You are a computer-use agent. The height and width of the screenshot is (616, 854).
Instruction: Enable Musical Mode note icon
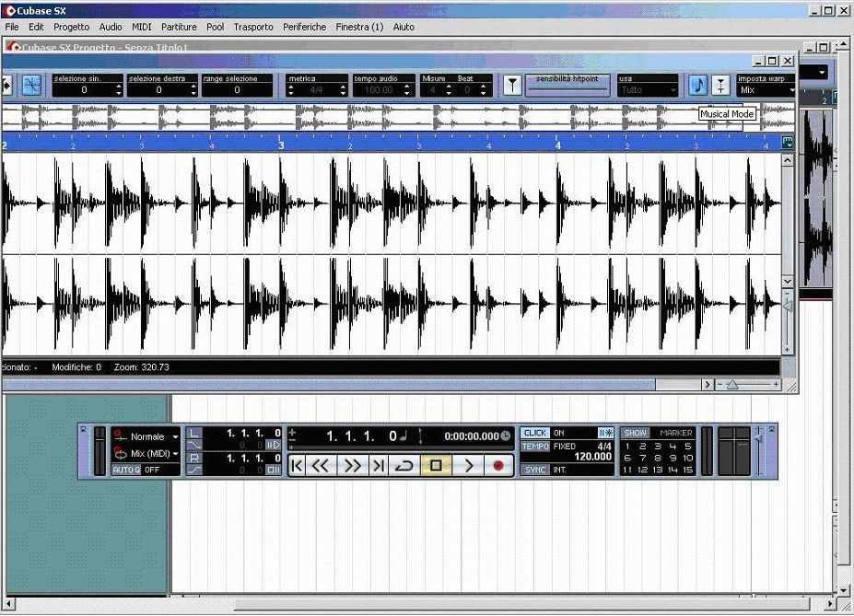[698, 85]
